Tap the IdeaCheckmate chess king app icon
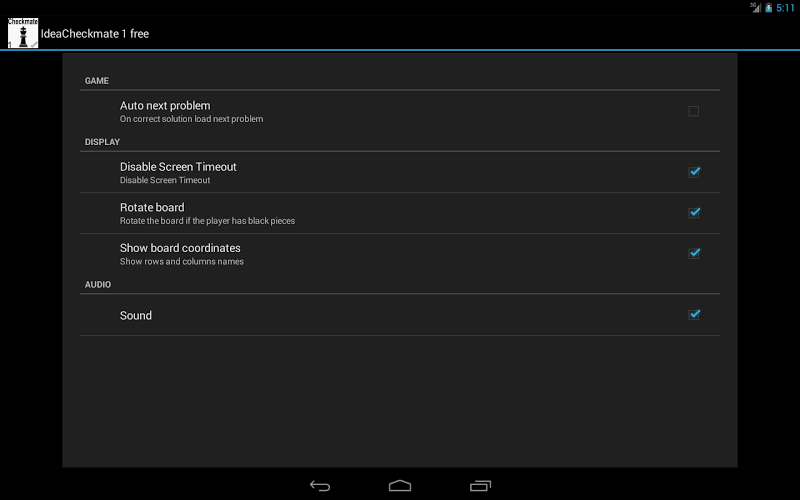 tap(23, 33)
